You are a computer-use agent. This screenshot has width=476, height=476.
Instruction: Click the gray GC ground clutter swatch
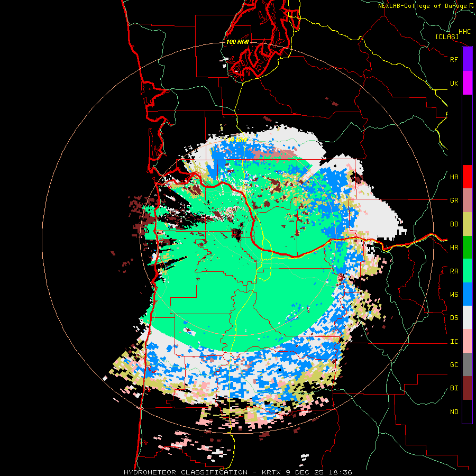click(467, 364)
